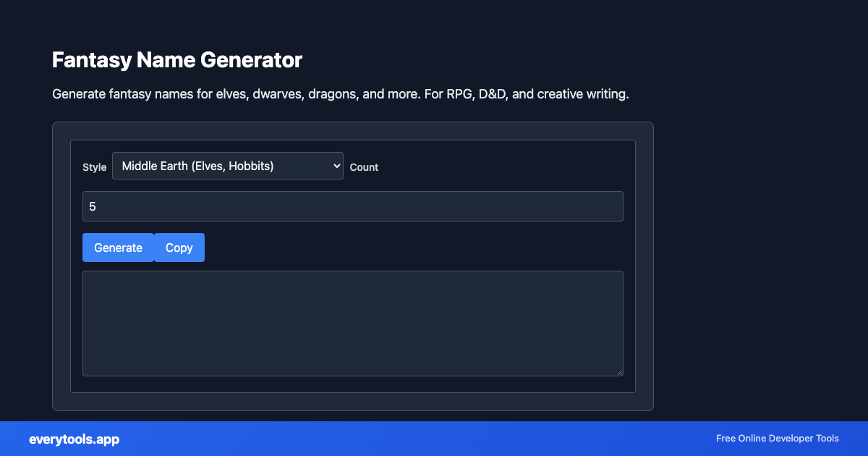Choose Middle Earth (Elves, Hobbits) in the selector
The width and height of the screenshot is (868, 456).
pos(227,166)
